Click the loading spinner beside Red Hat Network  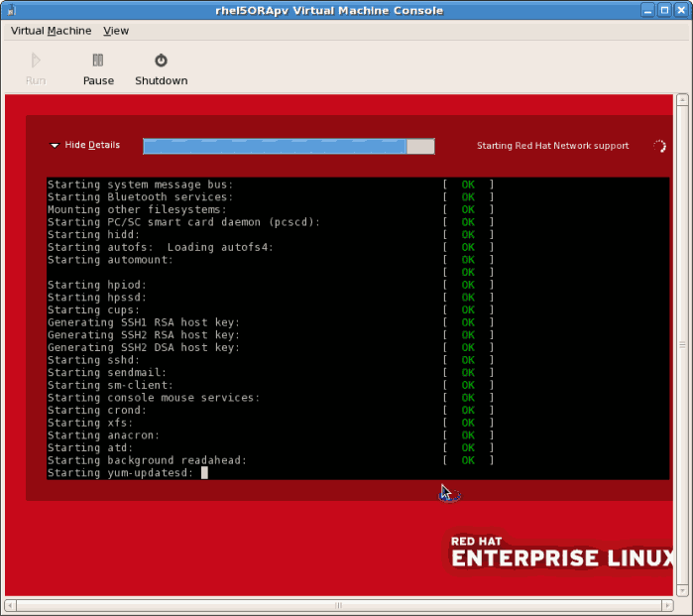coord(659,146)
